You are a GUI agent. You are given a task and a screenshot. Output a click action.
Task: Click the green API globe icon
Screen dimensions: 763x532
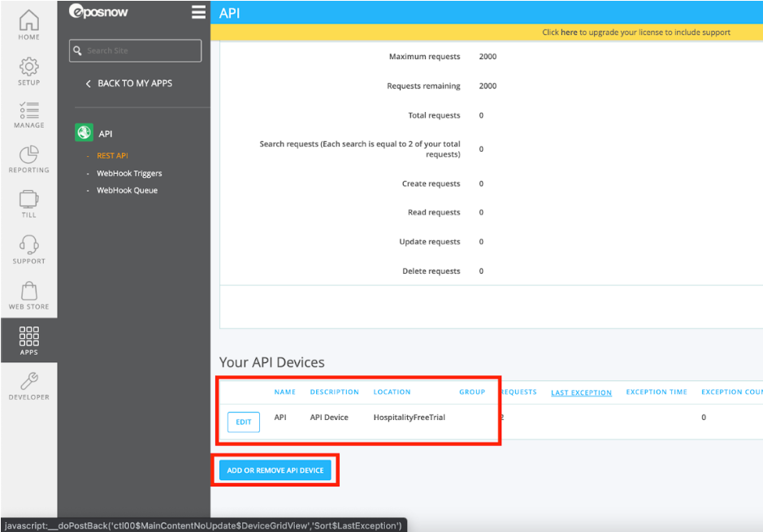click(x=83, y=133)
